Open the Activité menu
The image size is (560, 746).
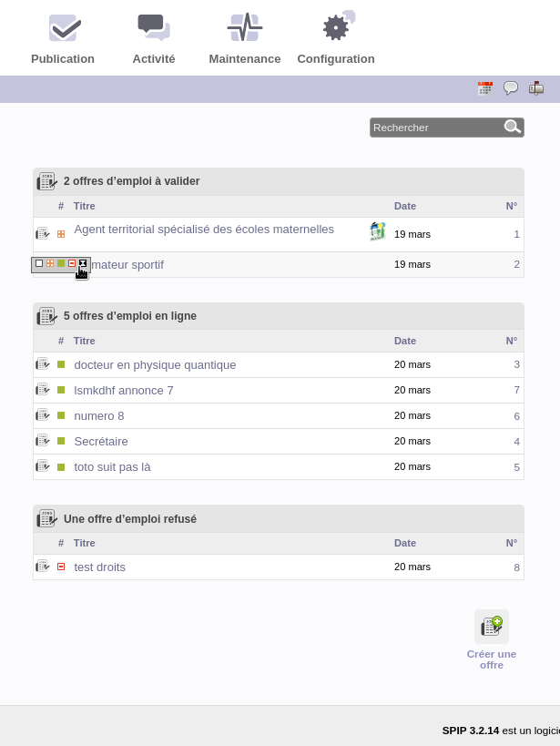(154, 39)
